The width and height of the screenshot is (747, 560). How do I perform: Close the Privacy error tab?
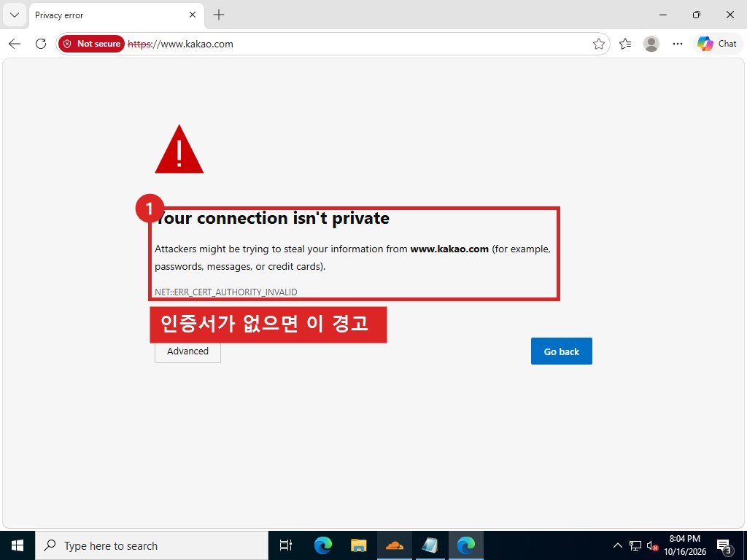(x=193, y=15)
